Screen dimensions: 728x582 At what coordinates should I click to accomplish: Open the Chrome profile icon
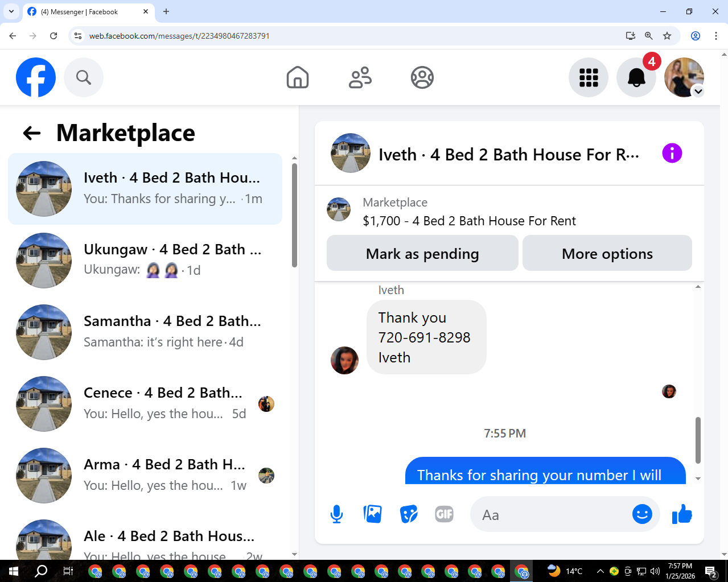(696, 36)
